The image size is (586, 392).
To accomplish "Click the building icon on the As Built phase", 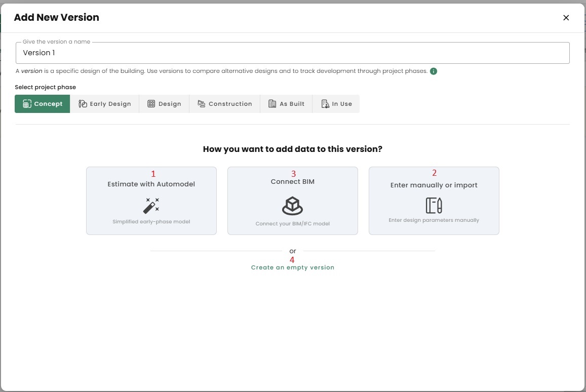I will point(272,104).
